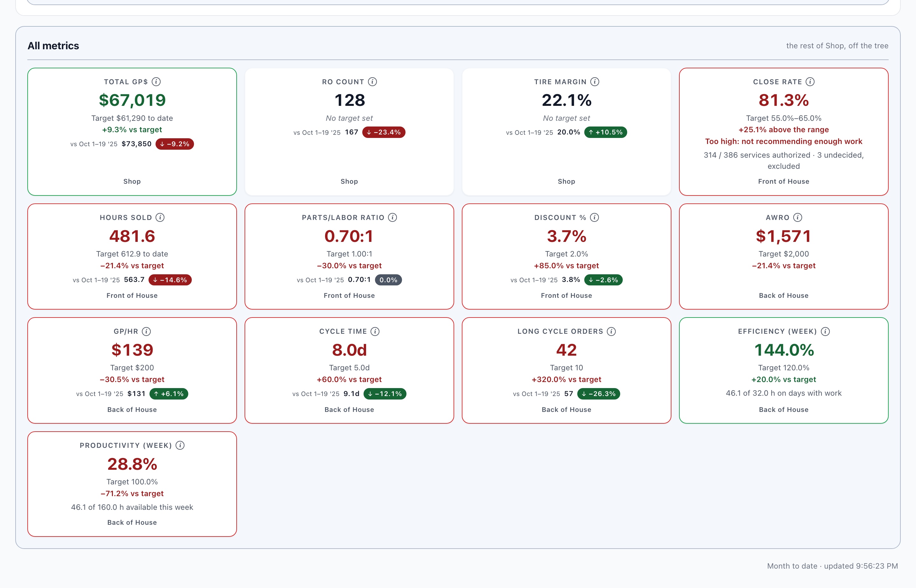The height and width of the screenshot is (588, 916).
Task: Click '+320.0% vs target' on Long Cycle Orders
Action: (x=566, y=379)
